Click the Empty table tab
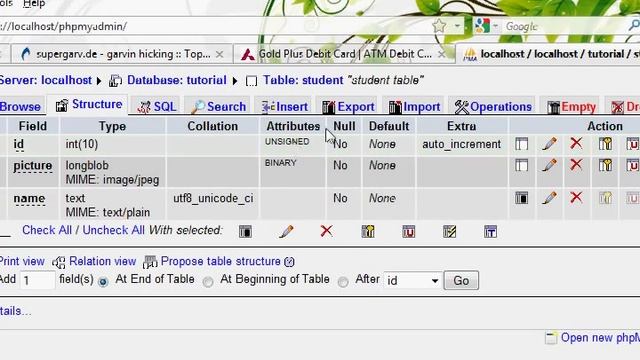 571,107
